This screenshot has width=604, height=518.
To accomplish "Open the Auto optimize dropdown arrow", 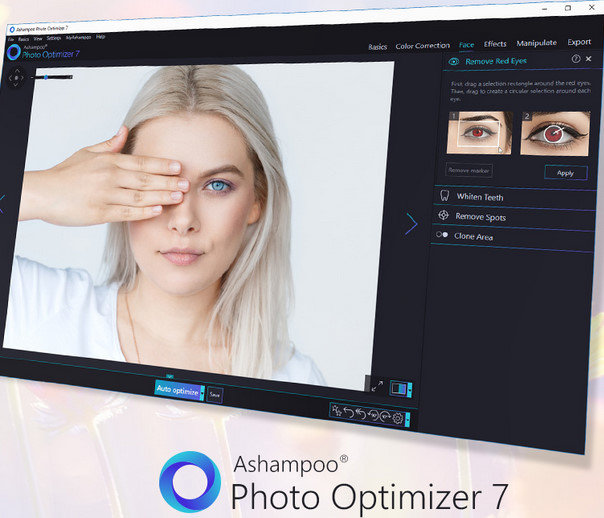I will pyautogui.click(x=202, y=393).
